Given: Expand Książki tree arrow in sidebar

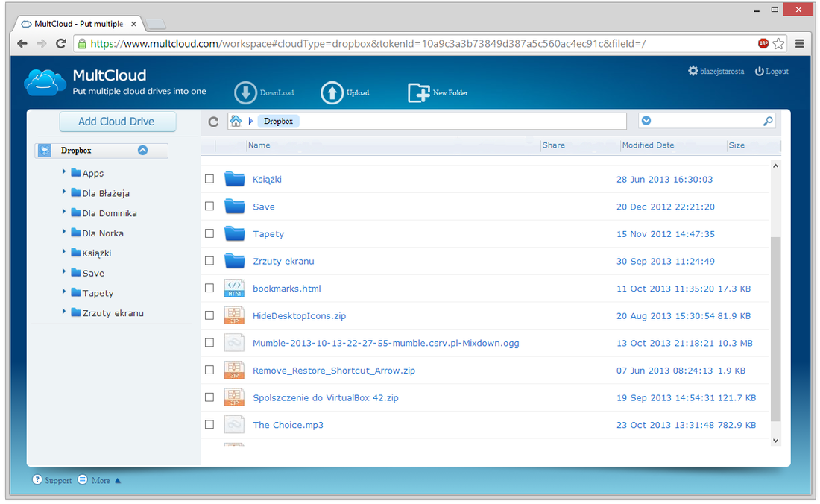Looking at the screenshot, I should [64, 251].
